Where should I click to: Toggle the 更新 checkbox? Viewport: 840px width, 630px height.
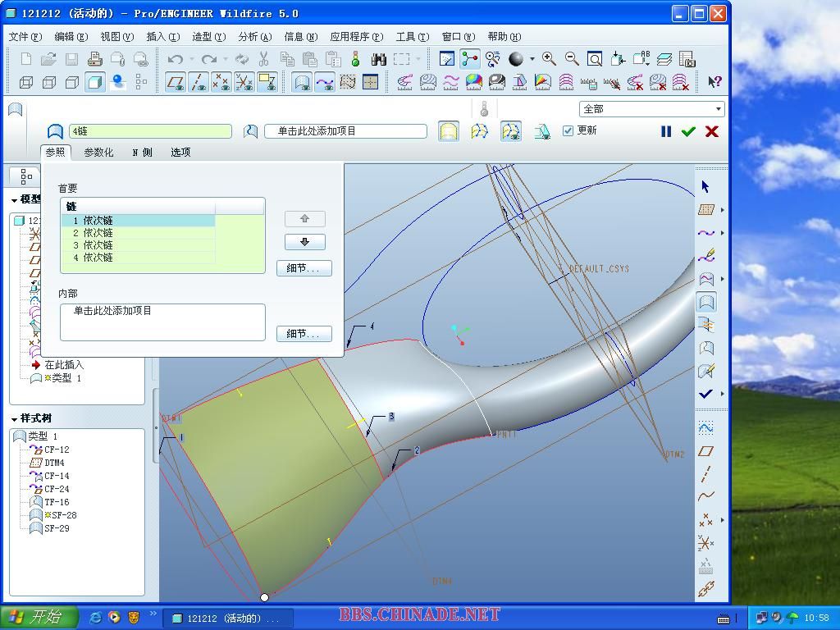click(x=568, y=130)
